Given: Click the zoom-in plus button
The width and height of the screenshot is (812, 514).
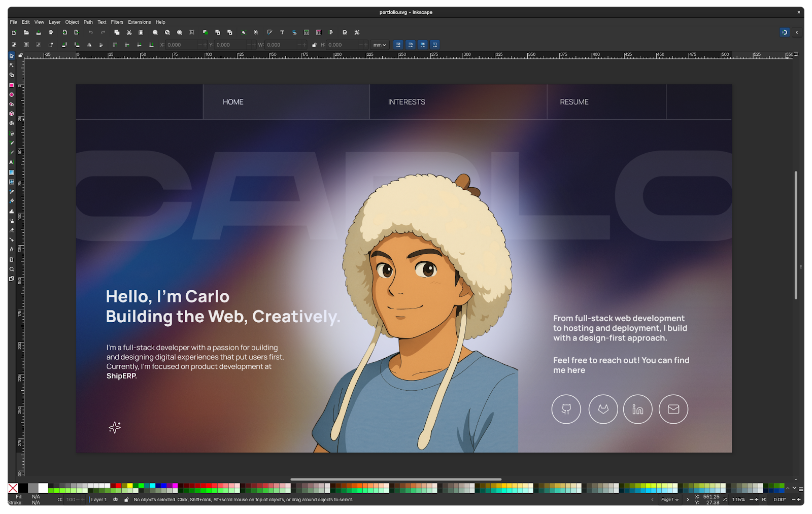Looking at the screenshot, I should tap(756, 500).
